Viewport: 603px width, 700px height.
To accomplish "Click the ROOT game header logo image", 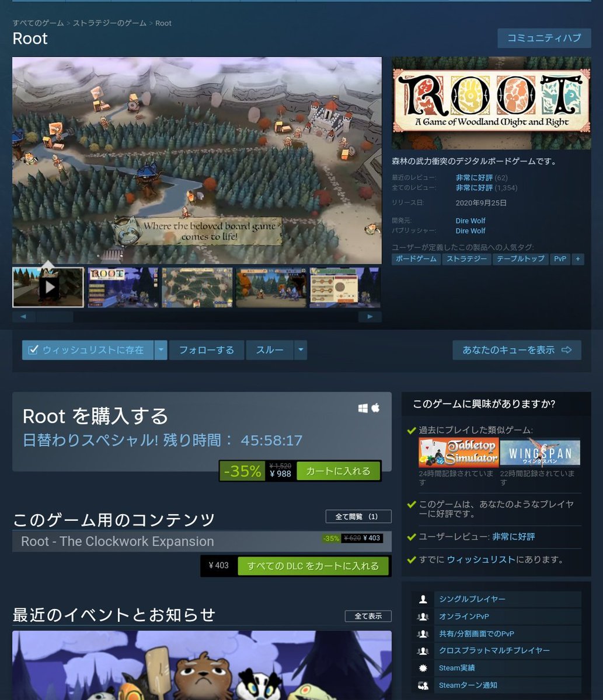I will [492, 103].
